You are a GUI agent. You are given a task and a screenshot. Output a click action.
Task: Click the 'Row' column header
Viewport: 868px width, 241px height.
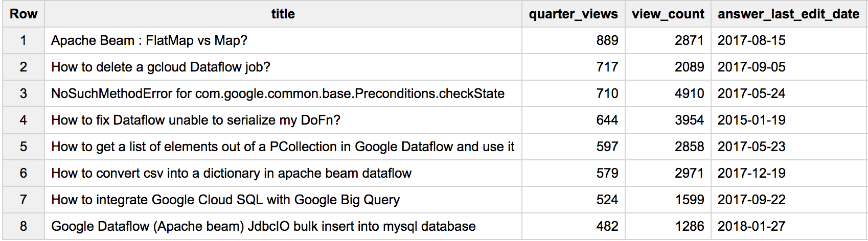(24, 14)
